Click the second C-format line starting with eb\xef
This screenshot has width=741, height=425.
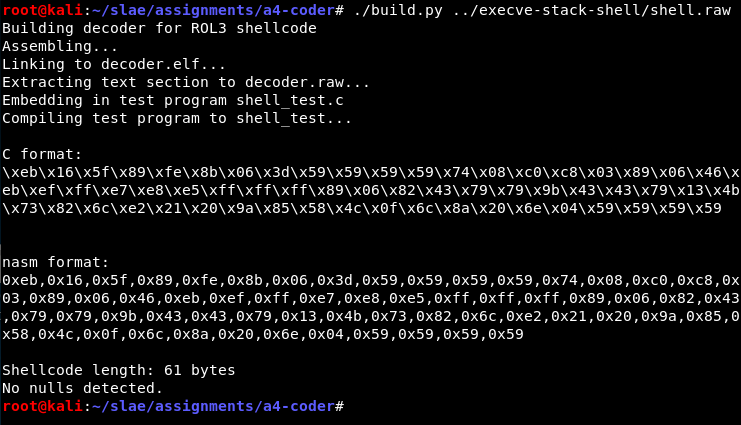click(370, 190)
